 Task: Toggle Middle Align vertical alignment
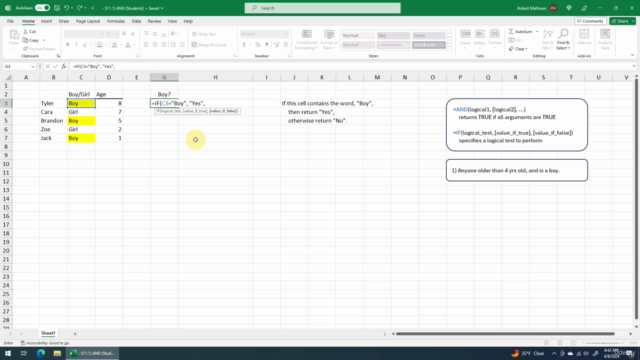[x=155, y=34]
